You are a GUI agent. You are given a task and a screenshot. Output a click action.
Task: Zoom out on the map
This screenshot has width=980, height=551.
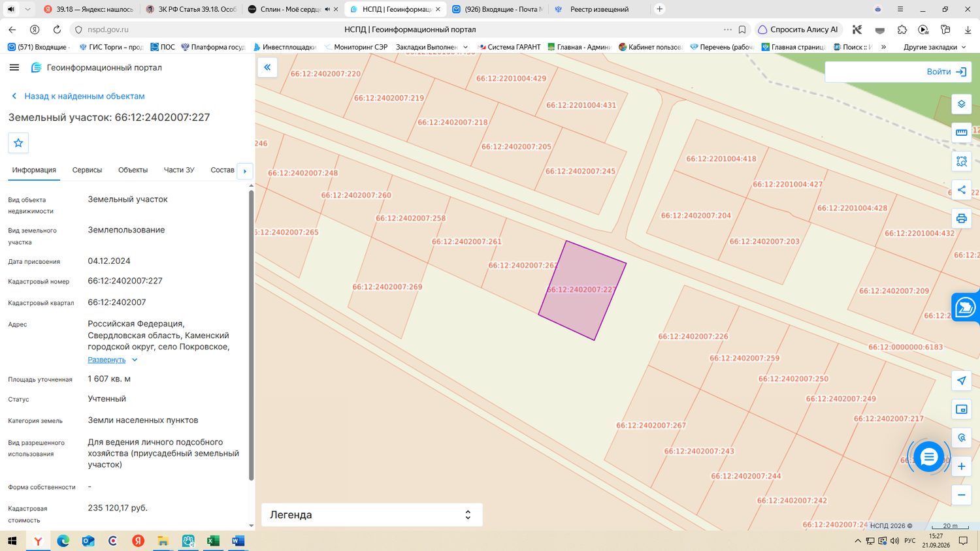point(961,495)
